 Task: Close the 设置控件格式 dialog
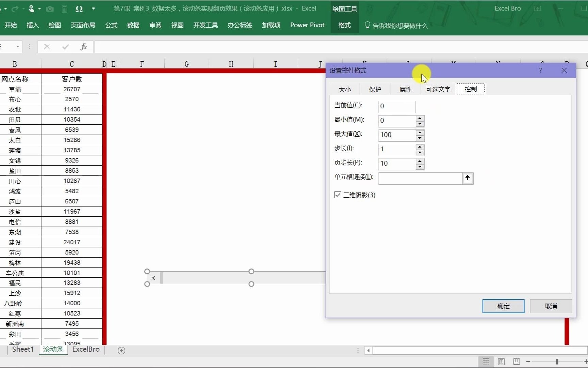(564, 70)
